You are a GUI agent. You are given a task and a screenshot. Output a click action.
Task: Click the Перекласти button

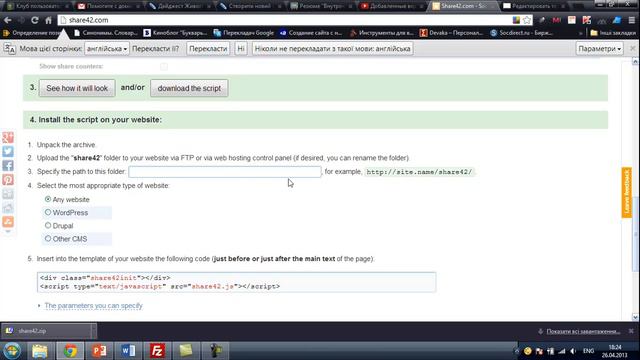(x=208, y=49)
